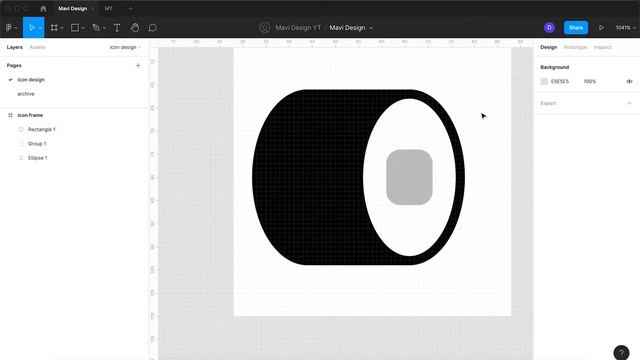
Task: Select the Pen tool
Action: tap(96, 28)
